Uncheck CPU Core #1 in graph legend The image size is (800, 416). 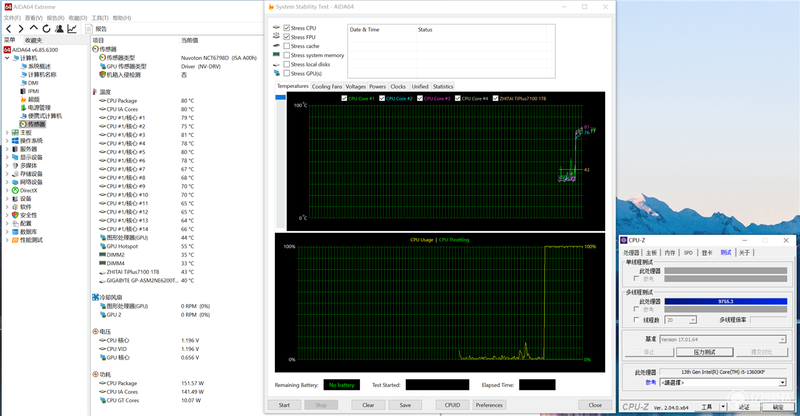tap(344, 99)
